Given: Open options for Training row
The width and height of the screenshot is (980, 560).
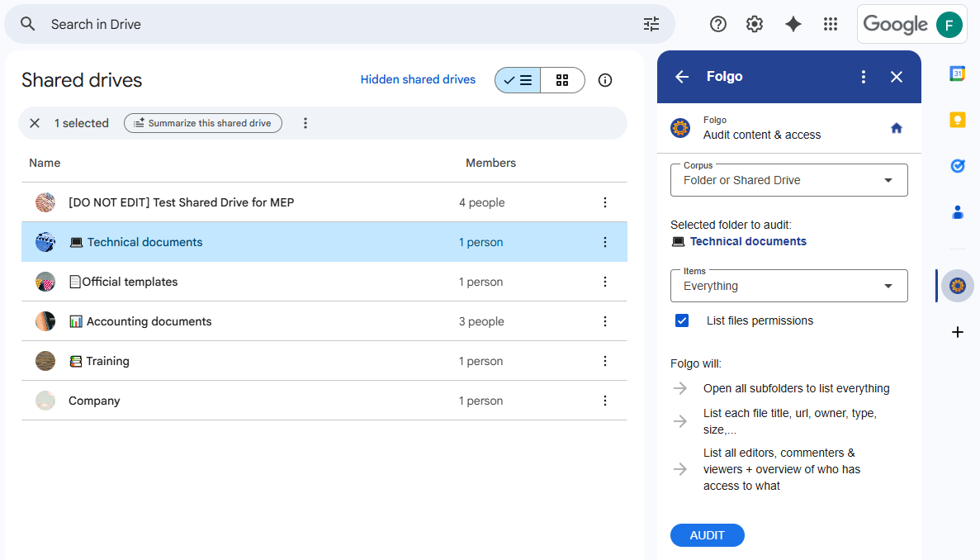Looking at the screenshot, I should pos(604,361).
